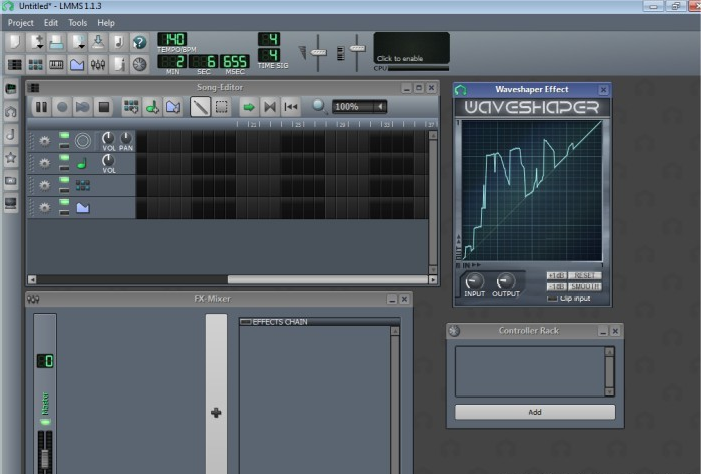The height and width of the screenshot is (474, 701).
Task: Add an automation track in Song-Editor
Action: [173, 107]
